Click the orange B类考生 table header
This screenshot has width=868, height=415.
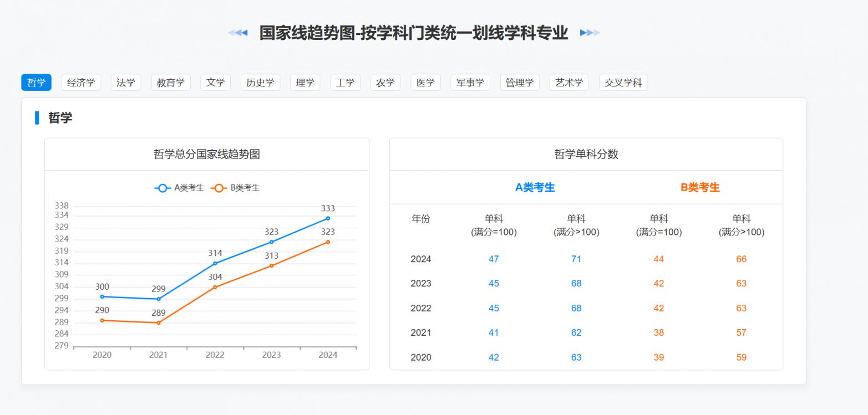700,187
